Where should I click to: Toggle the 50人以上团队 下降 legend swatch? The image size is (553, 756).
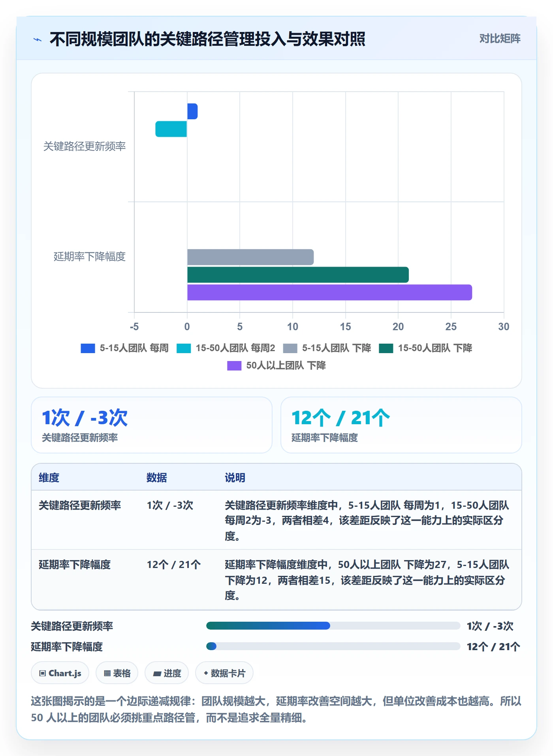234,365
